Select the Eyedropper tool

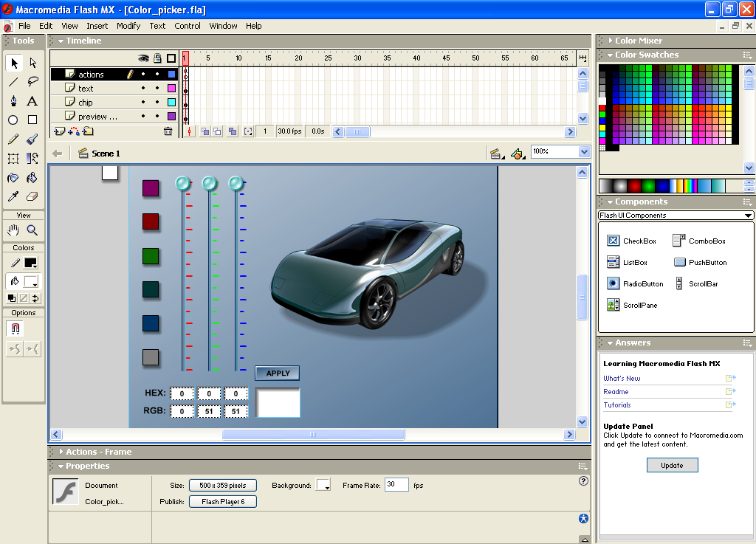click(13, 196)
